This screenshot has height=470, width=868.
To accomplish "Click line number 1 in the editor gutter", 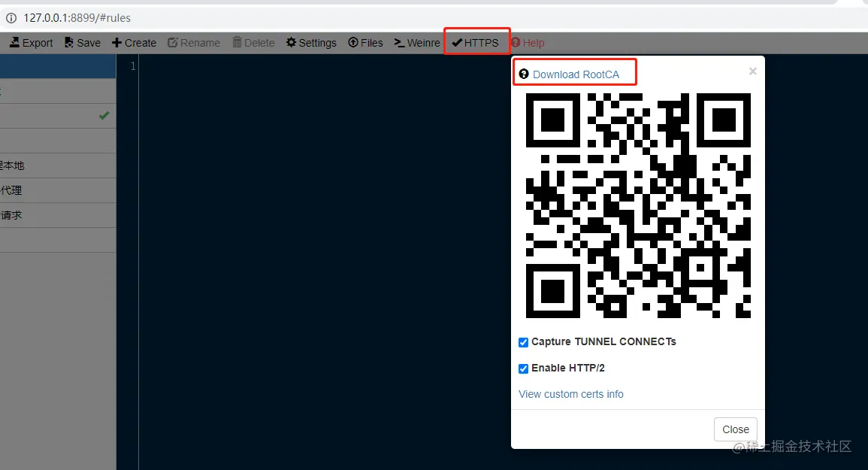I will click(133, 66).
